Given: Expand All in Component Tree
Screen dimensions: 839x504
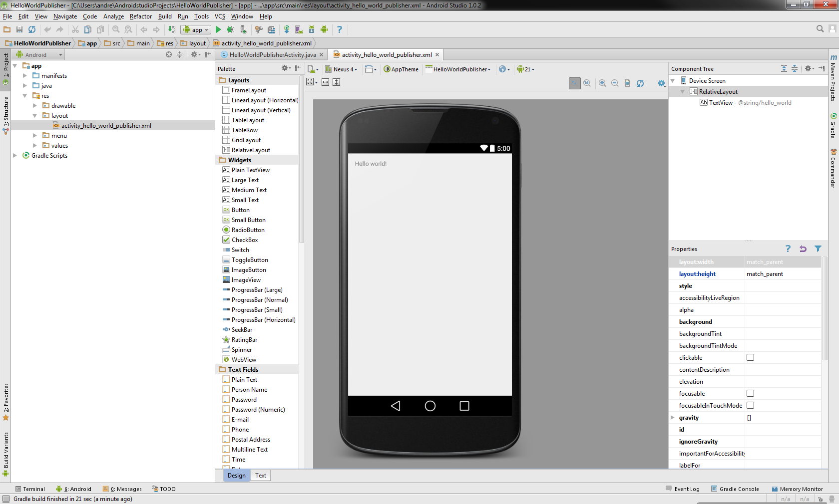Looking at the screenshot, I should 784,68.
